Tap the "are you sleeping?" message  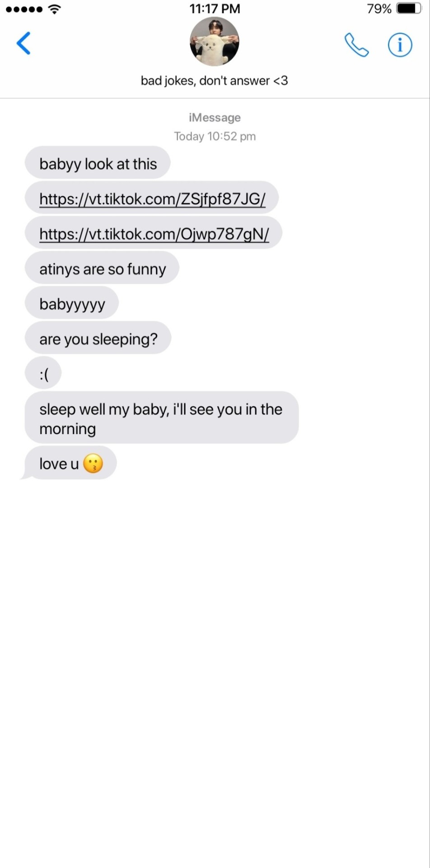tap(98, 338)
